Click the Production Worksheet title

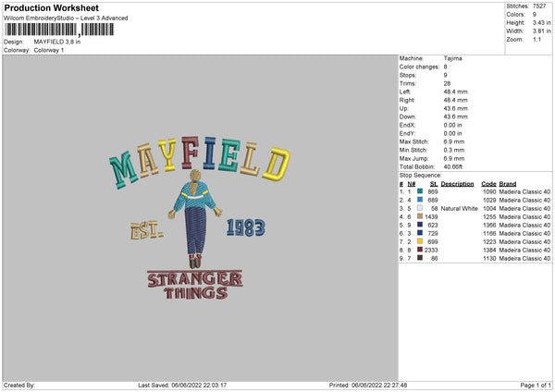[x=52, y=7]
